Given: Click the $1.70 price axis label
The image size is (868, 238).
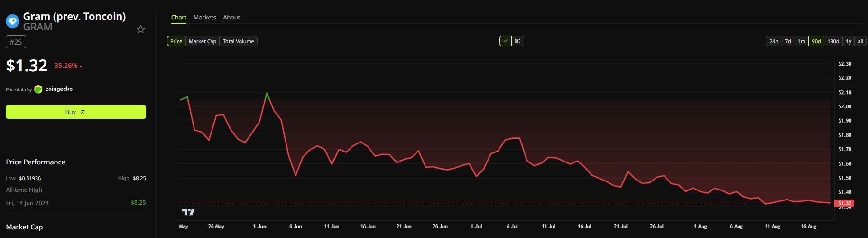Looking at the screenshot, I should tap(845, 149).
